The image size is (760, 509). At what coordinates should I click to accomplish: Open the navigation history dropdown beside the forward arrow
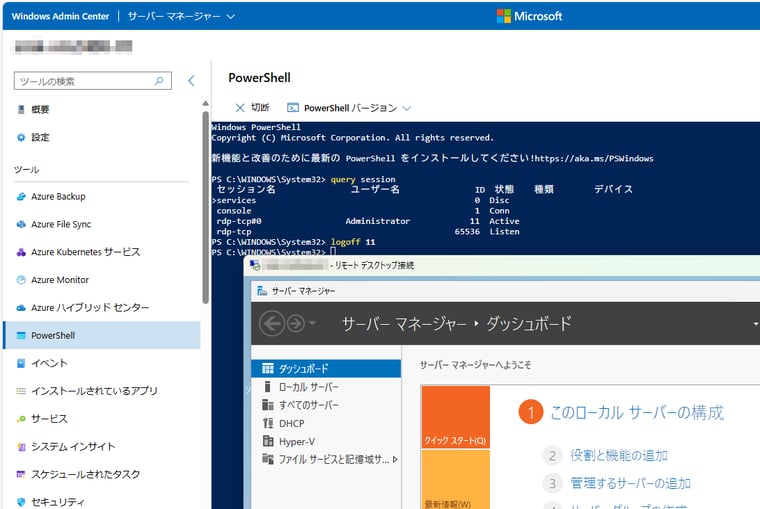pos(312,323)
